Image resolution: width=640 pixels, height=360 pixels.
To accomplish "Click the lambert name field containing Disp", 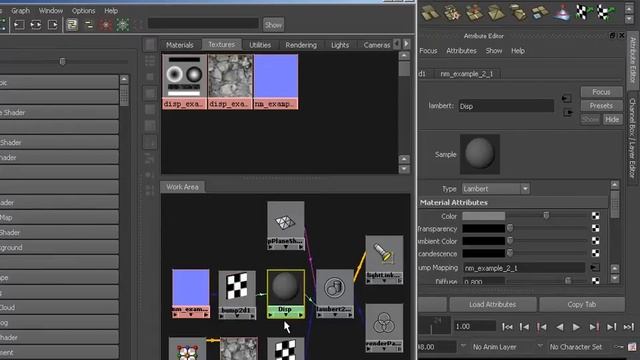I will (506, 106).
